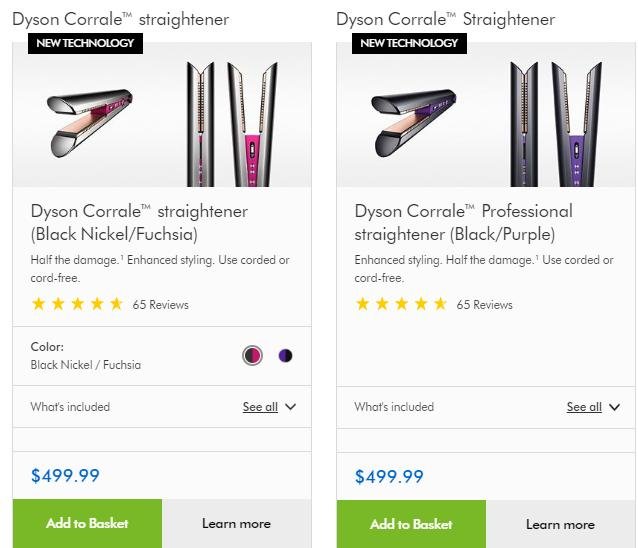This screenshot has width=638, height=548.
Task: Add Professional Black/Purple straightener to basket
Action: tap(411, 524)
